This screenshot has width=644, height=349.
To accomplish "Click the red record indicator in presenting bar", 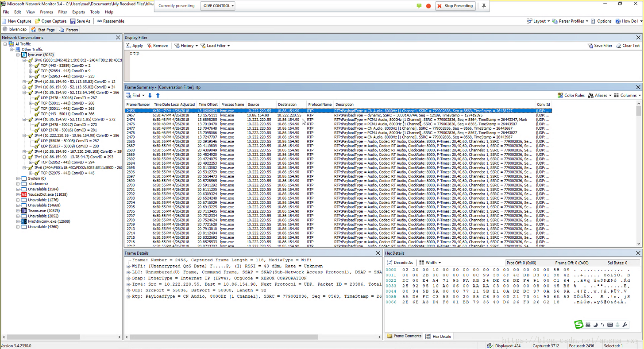I will (428, 6).
